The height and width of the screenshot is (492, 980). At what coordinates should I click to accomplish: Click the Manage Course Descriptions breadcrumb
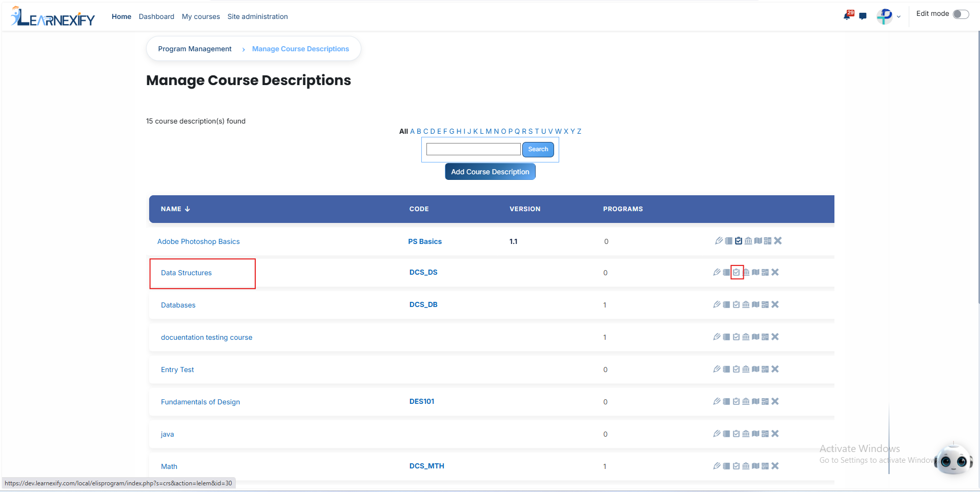click(300, 49)
